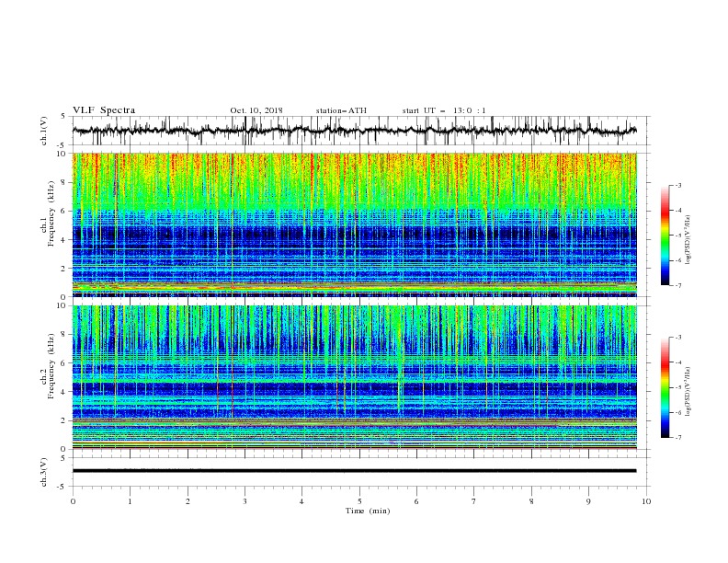This screenshot has height=563, width=728.
Task: Click time axis tick label '1'
Action: pos(131,501)
